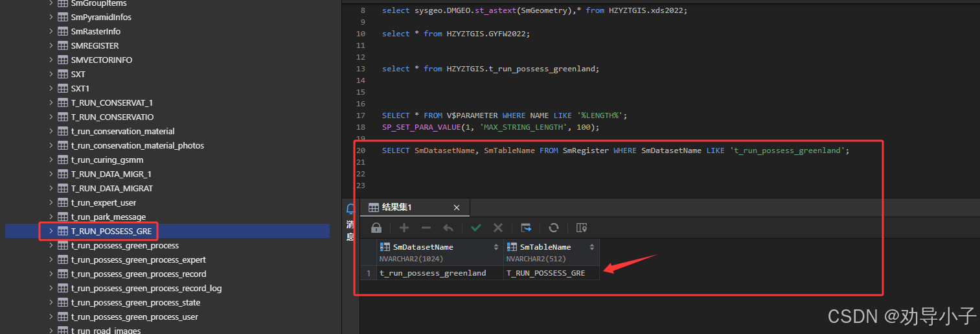The width and height of the screenshot is (980, 334).
Task: Select the t_run_expert_user table
Action: 104,202
